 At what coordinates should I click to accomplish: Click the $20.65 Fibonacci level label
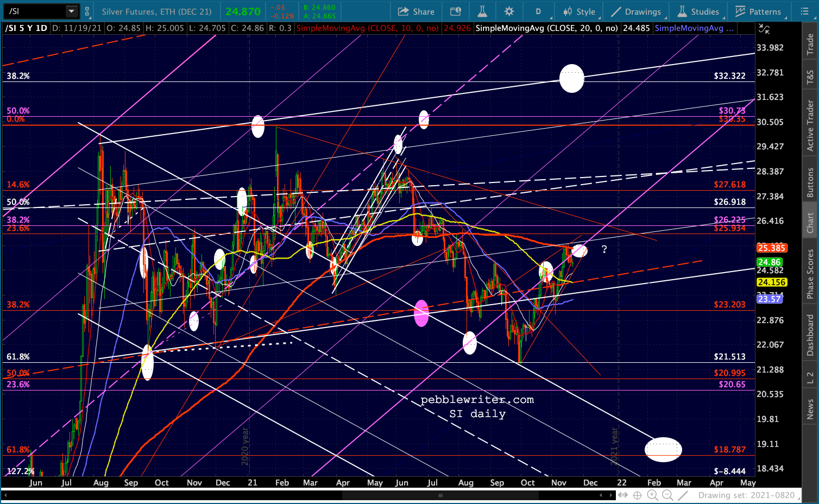[x=732, y=385]
